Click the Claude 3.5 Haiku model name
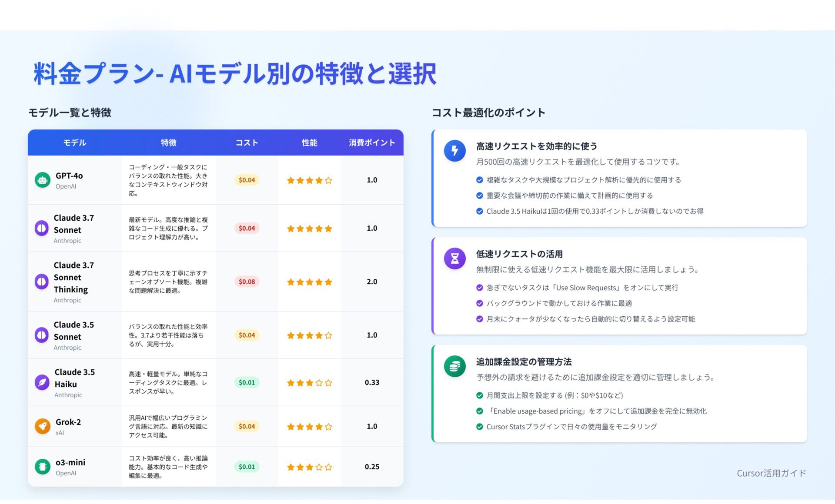This screenshot has height=504, width=835. (x=74, y=378)
